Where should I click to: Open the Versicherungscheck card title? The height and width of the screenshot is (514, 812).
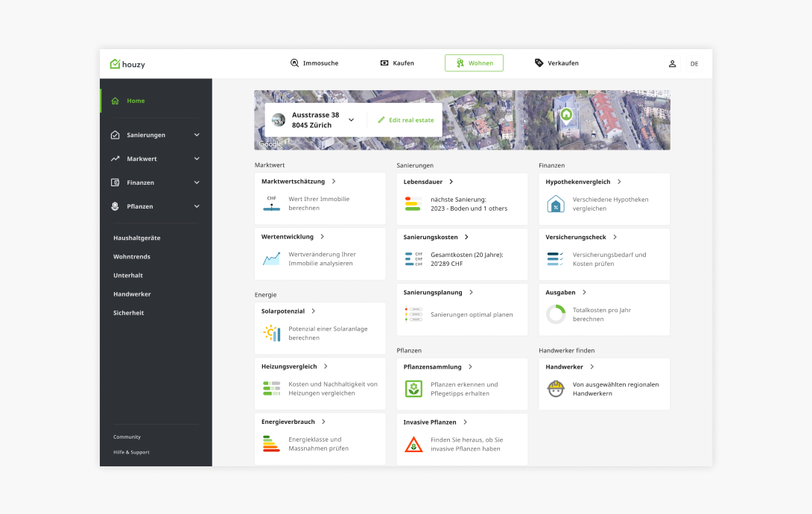(x=575, y=237)
